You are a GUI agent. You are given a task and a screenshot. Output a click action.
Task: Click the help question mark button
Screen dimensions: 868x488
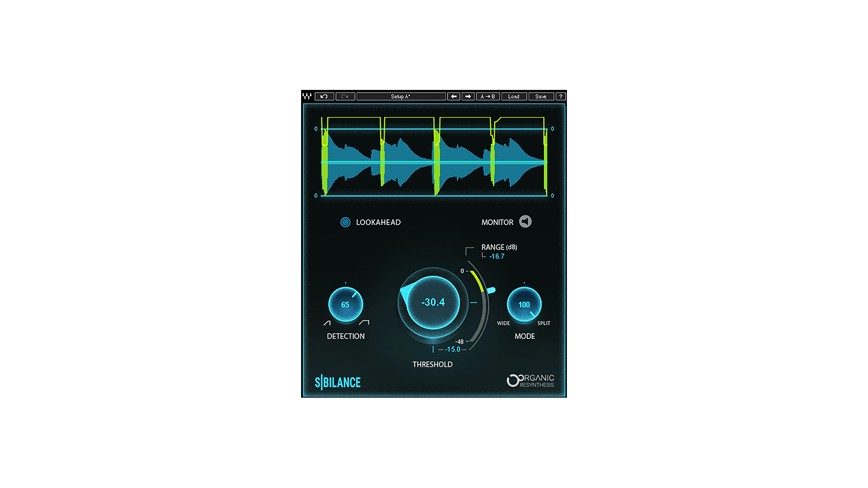click(x=561, y=96)
